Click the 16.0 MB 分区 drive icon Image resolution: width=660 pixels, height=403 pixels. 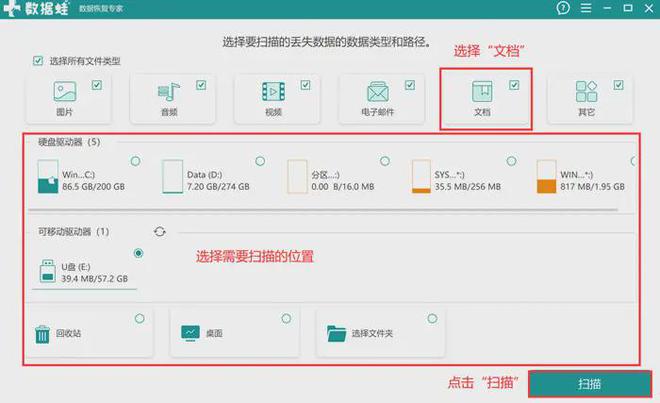[x=297, y=177]
